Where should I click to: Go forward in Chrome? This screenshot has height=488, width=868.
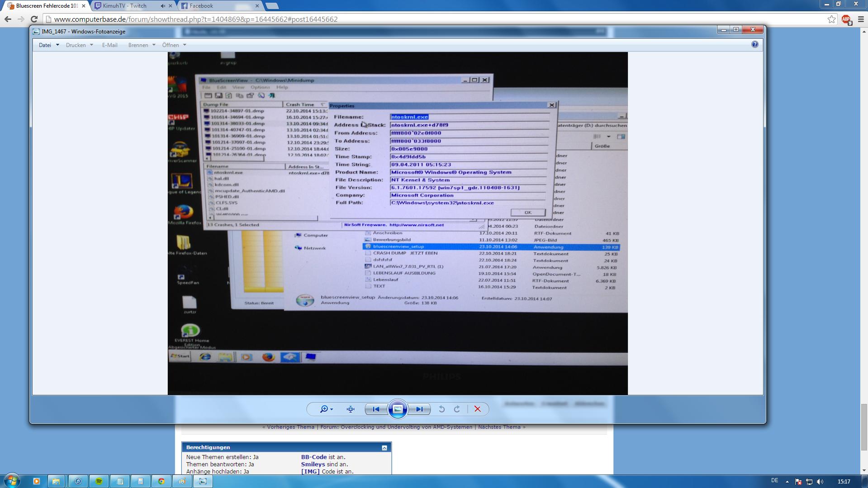pos(21,19)
